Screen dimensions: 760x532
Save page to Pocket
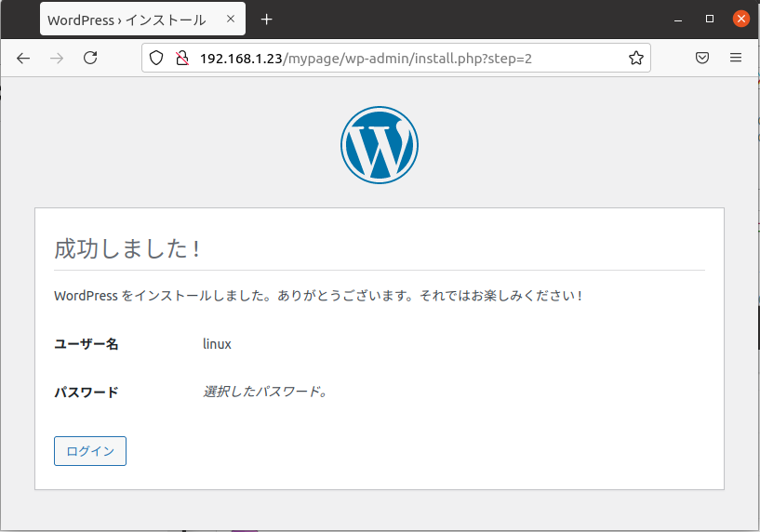(702, 58)
